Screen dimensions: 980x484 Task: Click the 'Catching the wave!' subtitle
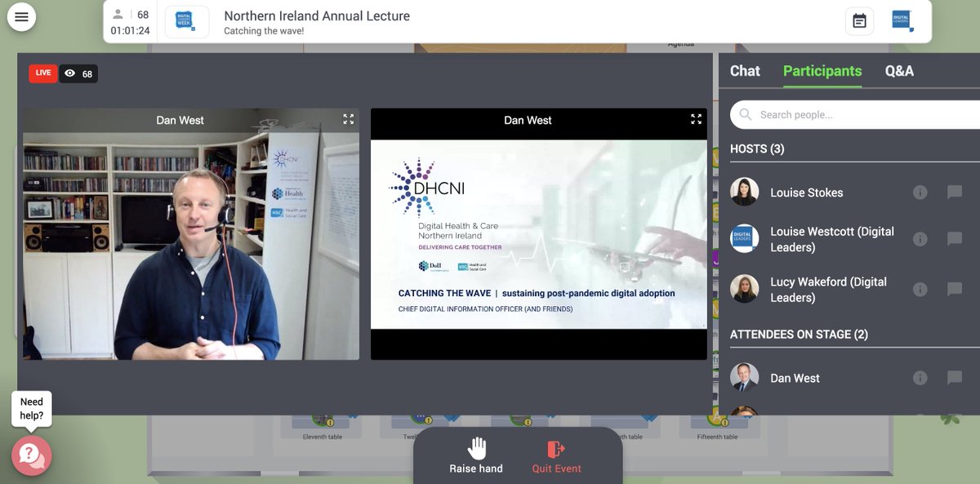coord(264,32)
